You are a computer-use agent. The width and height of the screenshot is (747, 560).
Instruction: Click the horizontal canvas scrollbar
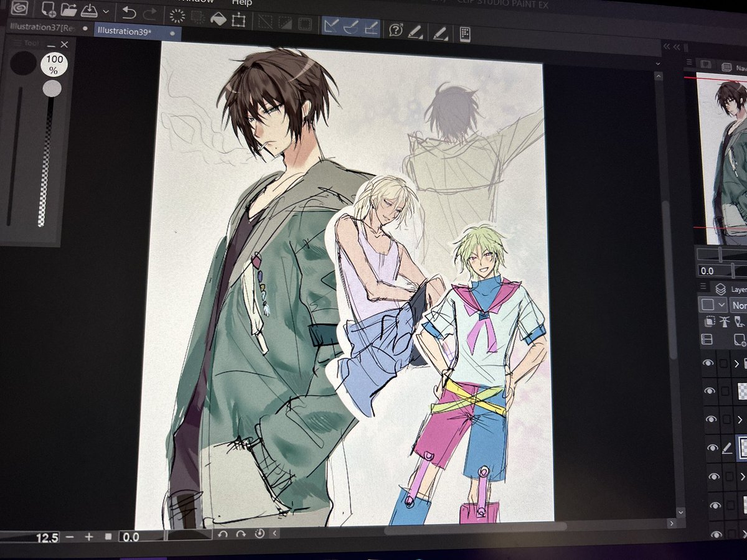pos(474,528)
